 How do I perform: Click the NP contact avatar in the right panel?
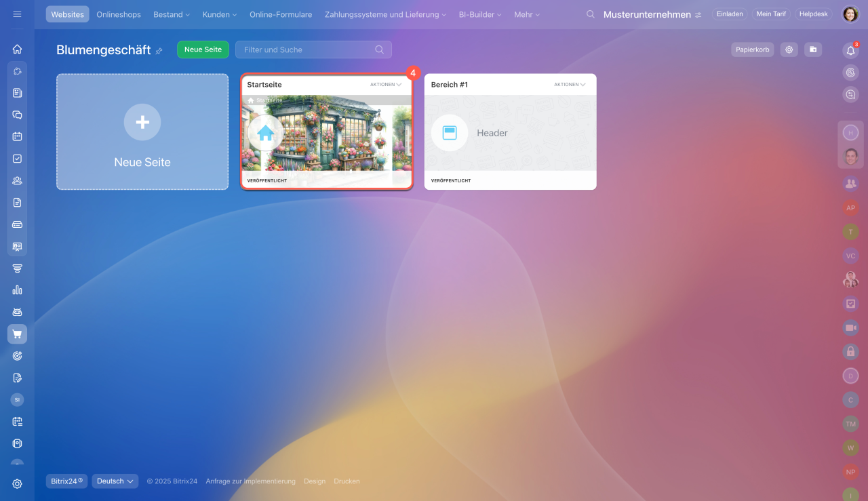tap(850, 471)
